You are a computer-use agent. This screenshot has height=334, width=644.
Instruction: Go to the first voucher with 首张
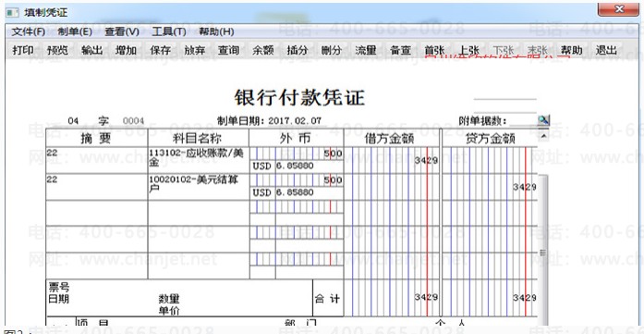pyautogui.click(x=434, y=50)
